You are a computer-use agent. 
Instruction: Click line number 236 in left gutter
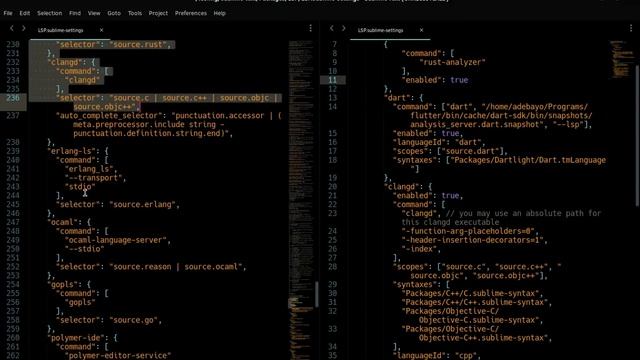click(x=13, y=98)
